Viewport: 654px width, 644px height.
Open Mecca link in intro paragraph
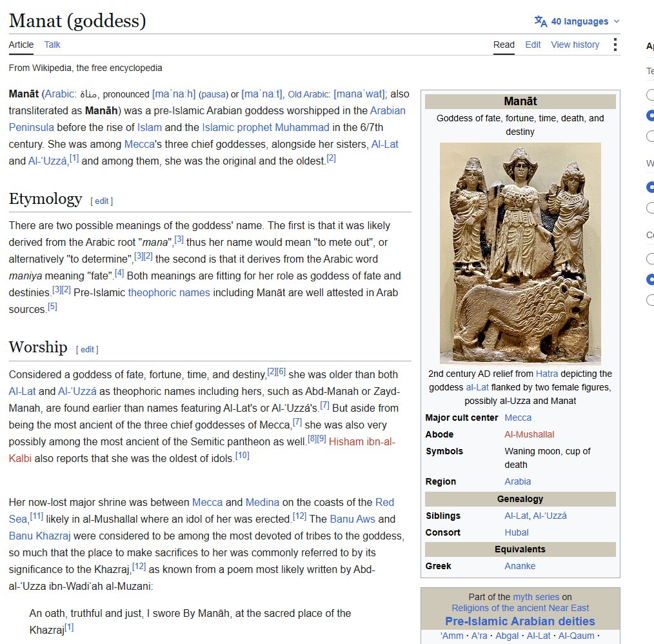[x=139, y=144]
